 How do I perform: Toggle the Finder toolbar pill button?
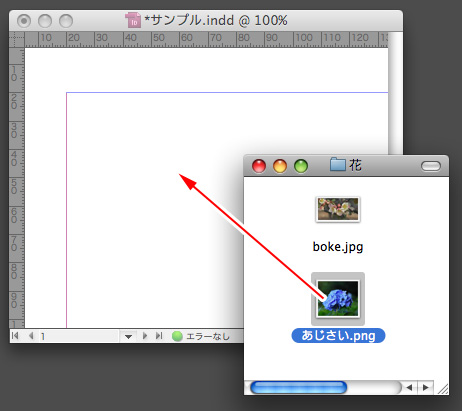click(431, 166)
